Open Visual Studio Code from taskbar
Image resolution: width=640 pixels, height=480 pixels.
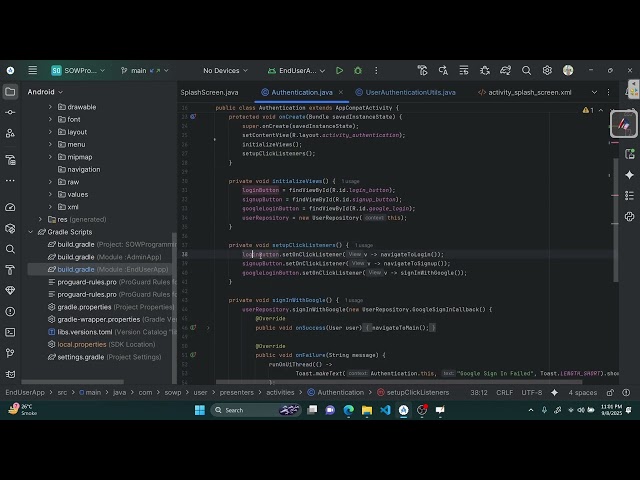(x=385, y=410)
